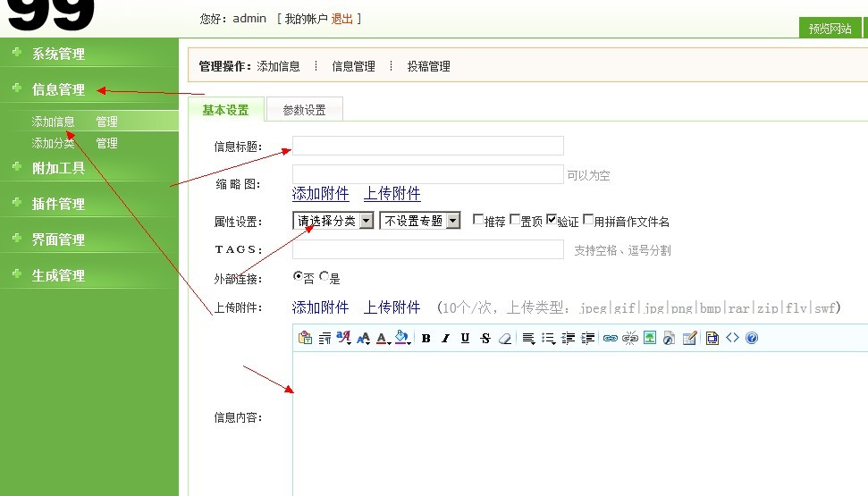This screenshot has height=496, width=868.
Task: Expand 生成管理 in sidebar
Action: coord(58,275)
